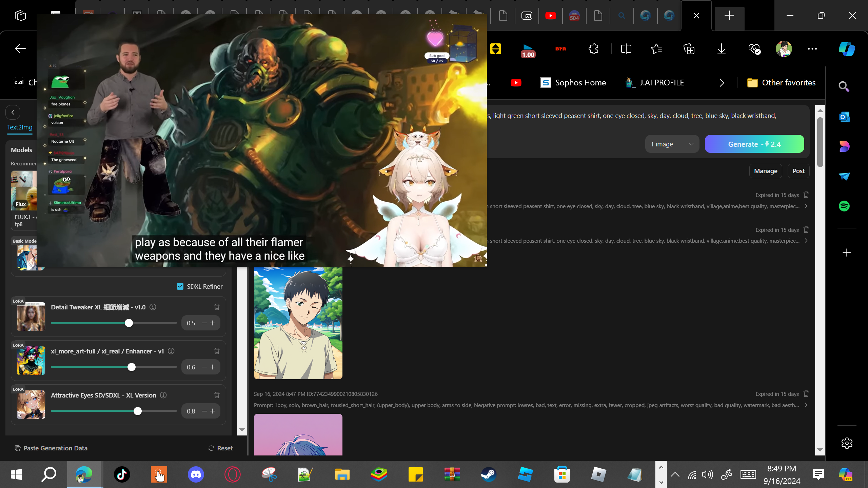Screen dimensions: 868x488
Task: Switch to the Text2Img tab
Action: (20, 127)
